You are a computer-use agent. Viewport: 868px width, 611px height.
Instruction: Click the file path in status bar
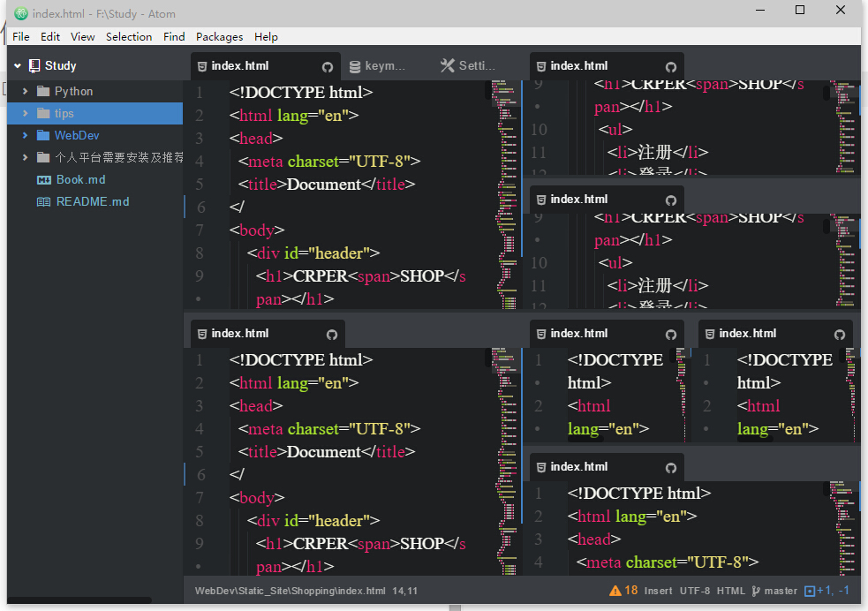pos(291,591)
